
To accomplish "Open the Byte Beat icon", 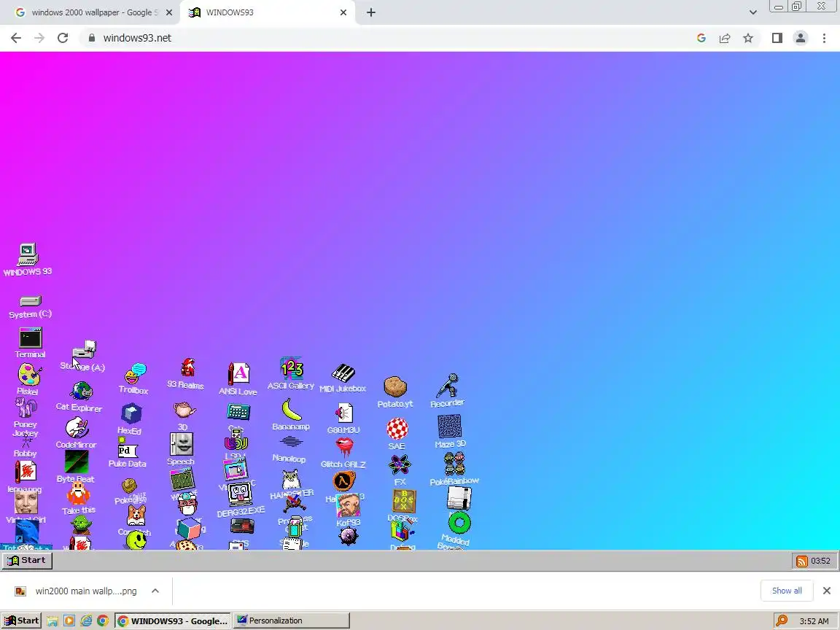I will pos(77,462).
